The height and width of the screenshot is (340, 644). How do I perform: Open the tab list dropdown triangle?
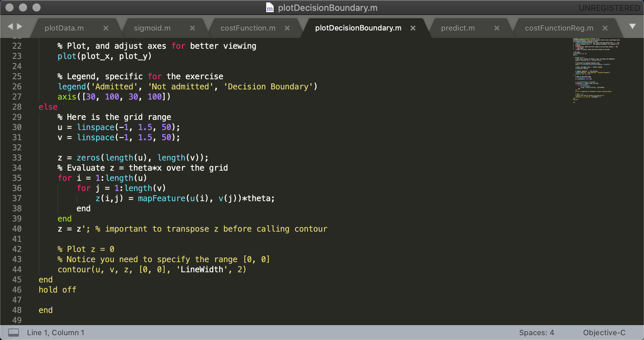(632, 26)
